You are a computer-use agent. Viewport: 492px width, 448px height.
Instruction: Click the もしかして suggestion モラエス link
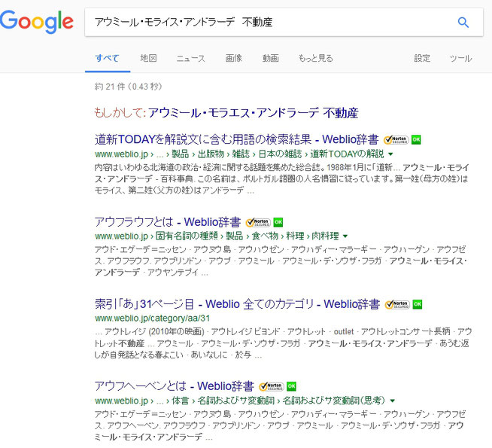pos(253,113)
